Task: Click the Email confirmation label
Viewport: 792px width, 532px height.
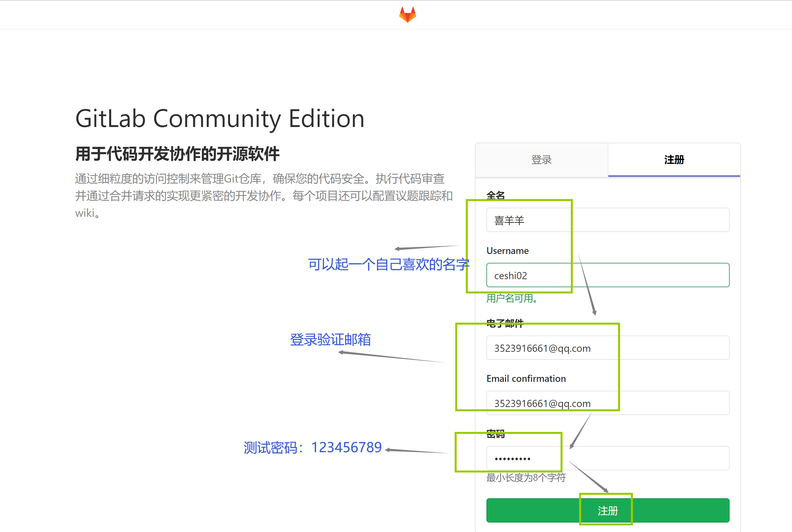Action: [526, 379]
